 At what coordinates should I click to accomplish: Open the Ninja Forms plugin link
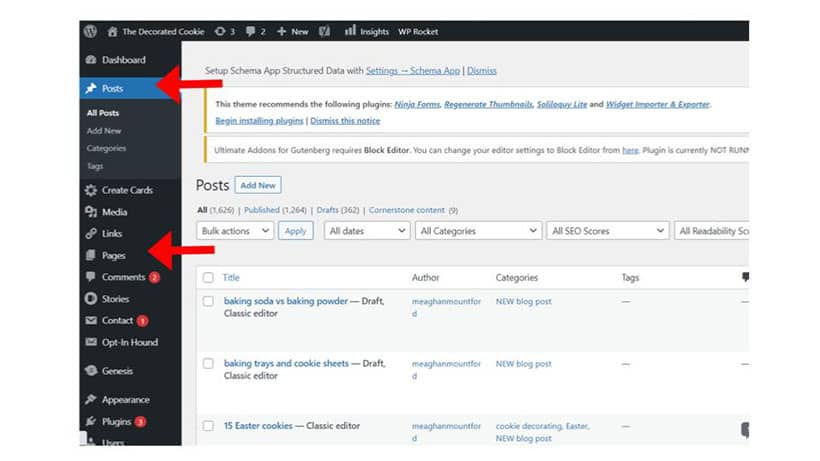coord(417,105)
